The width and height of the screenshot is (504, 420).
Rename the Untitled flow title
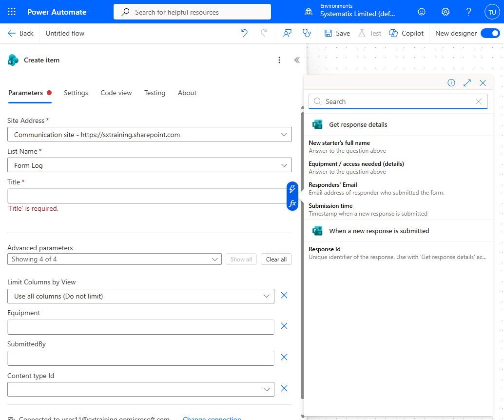coord(65,33)
